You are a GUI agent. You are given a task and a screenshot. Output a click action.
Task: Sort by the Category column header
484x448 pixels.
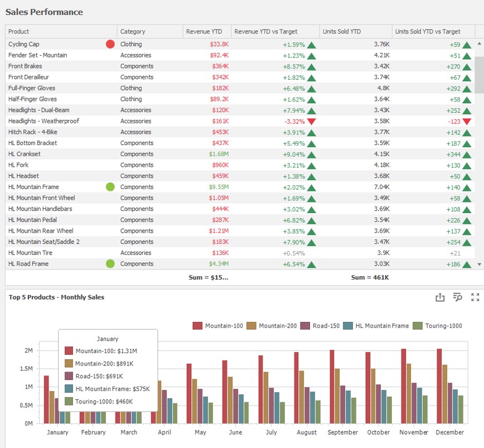pyautogui.click(x=149, y=32)
